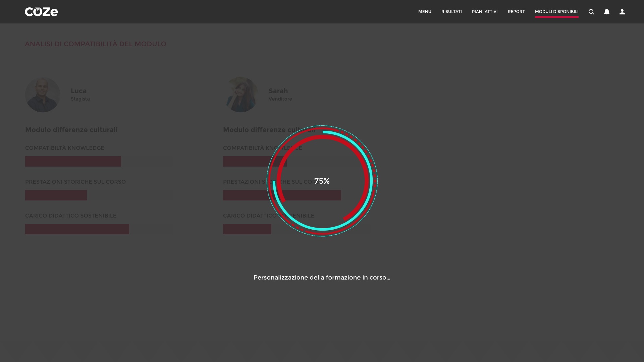Click the 75% circular progress indicator
The width and height of the screenshot is (644, 362).
tap(322, 181)
